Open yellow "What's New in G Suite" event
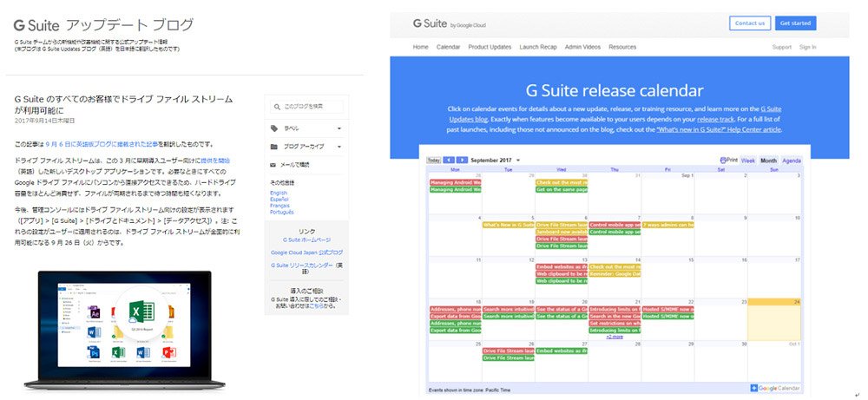 pyautogui.click(x=508, y=226)
